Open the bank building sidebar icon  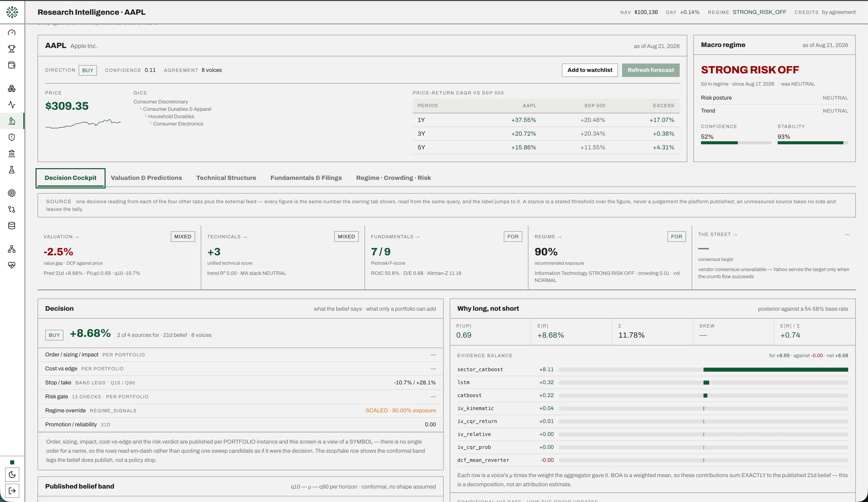[x=12, y=153]
